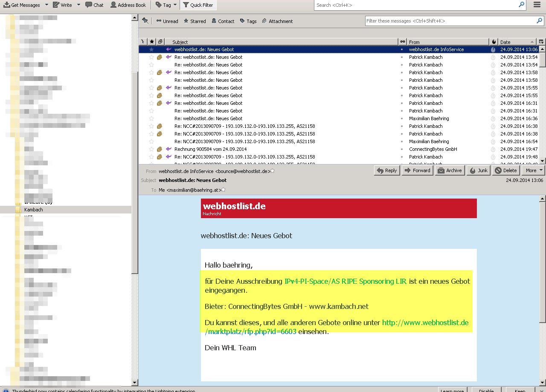Sort messages by the Date column

pyautogui.click(x=518, y=42)
